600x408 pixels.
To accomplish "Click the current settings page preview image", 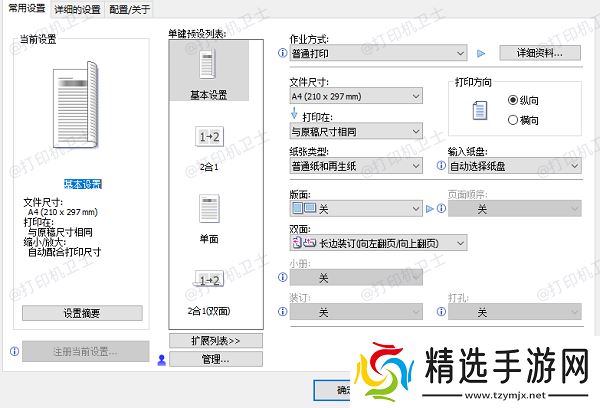I will [x=76, y=104].
